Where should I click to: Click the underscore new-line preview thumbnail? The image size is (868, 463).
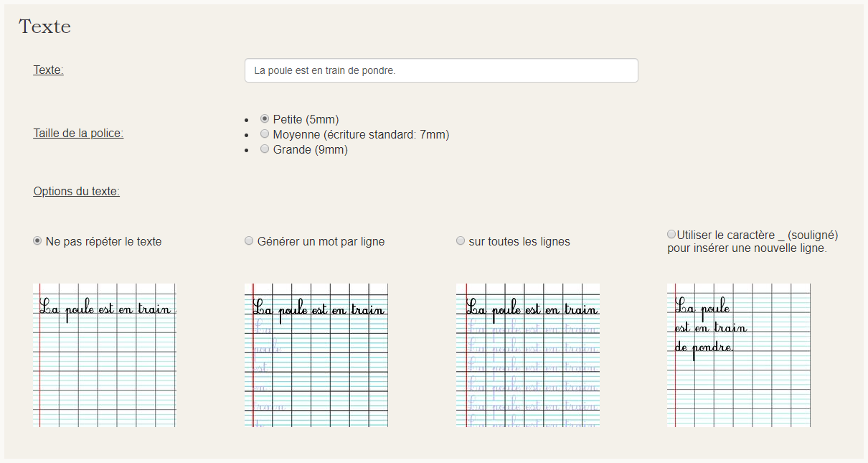click(739, 355)
